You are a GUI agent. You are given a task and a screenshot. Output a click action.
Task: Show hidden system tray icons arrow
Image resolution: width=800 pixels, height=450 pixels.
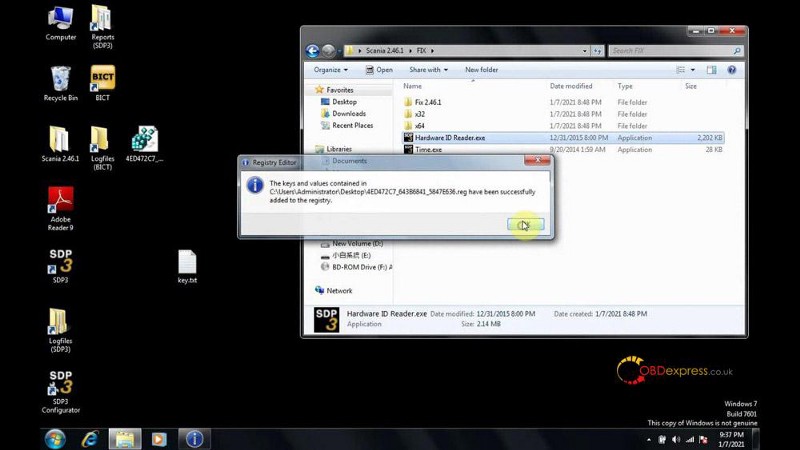click(x=648, y=439)
